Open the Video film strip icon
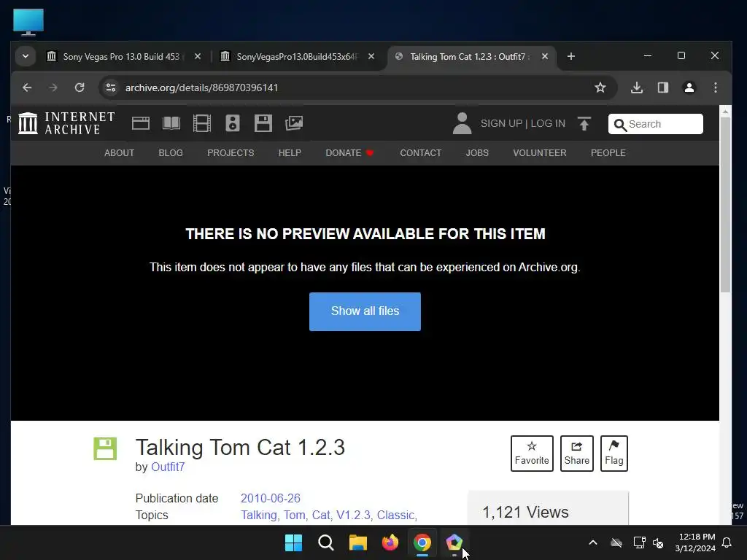 202,123
